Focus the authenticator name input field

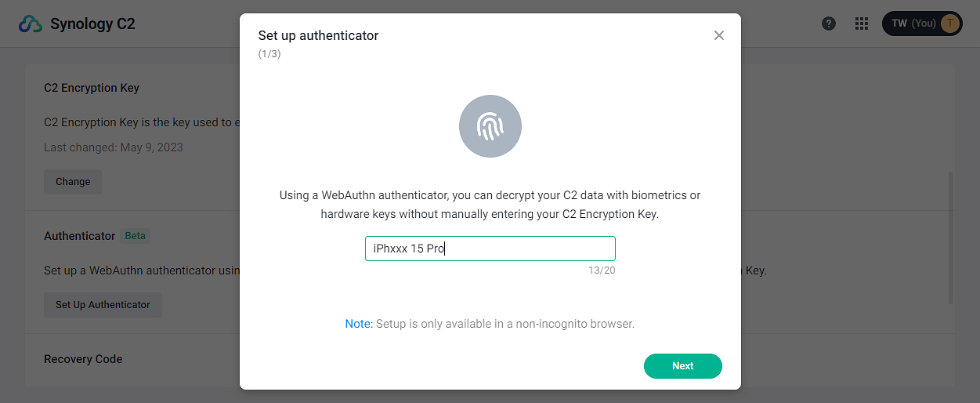[x=490, y=249]
